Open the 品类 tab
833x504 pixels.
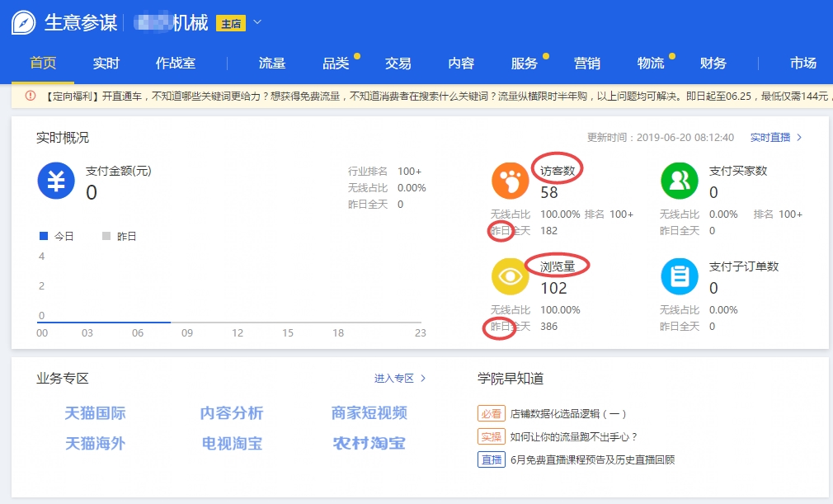click(x=336, y=64)
